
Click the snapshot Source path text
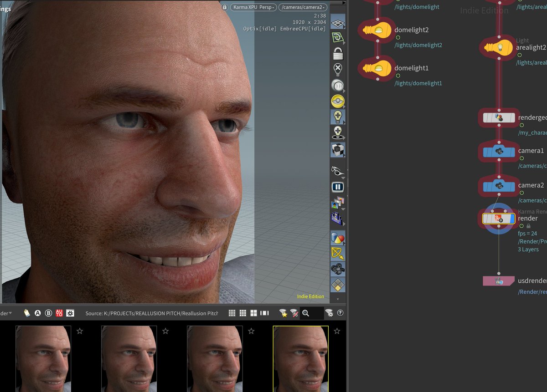pos(152,313)
